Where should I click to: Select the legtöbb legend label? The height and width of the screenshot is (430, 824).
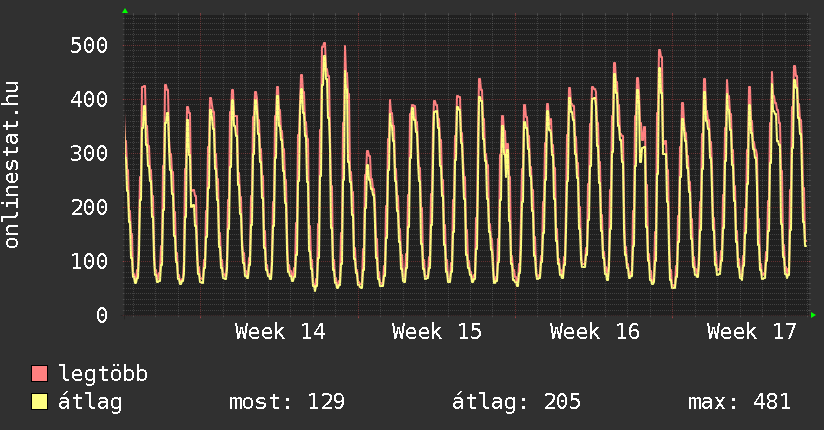pos(103,374)
